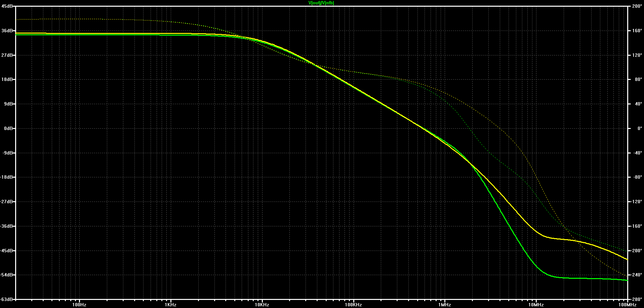Viewport: 644px width, 308px height.
Task: Click the 100Hz frequency axis label
Action: pos(79,305)
